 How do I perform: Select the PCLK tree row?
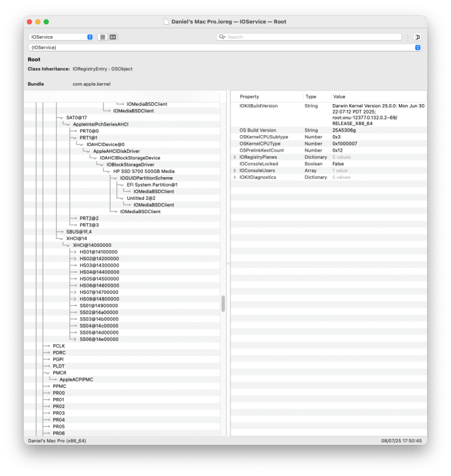click(122, 346)
